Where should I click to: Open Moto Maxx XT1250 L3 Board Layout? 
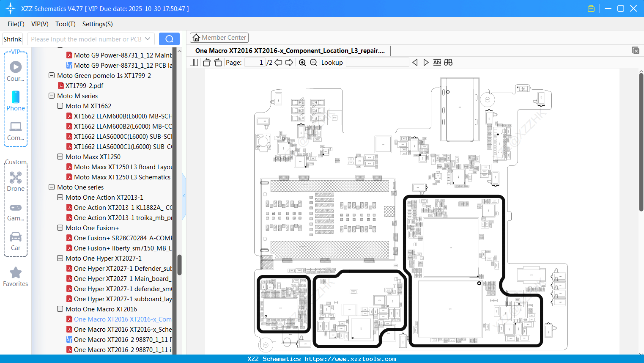click(119, 167)
